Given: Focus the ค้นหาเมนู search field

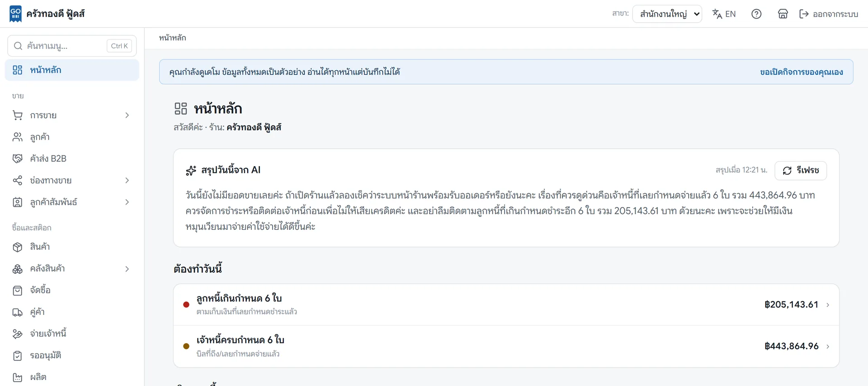Looking at the screenshot, I should point(72,46).
